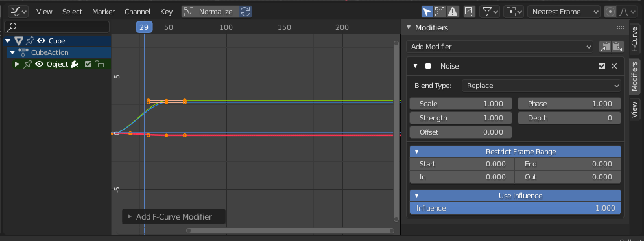Open the Blend Type Replace dropdown
This screenshot has height=241, width=644.
coord(542,86)
